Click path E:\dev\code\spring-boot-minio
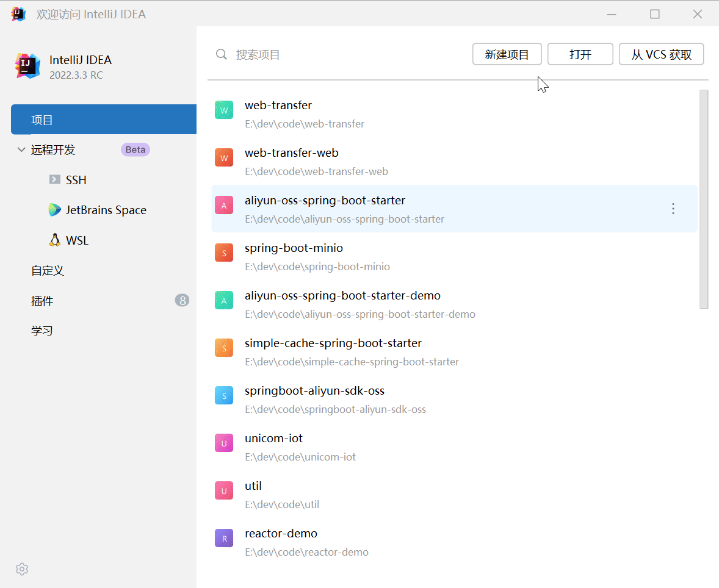This screenshot has width=719, height=588. (x=317, y=267)
